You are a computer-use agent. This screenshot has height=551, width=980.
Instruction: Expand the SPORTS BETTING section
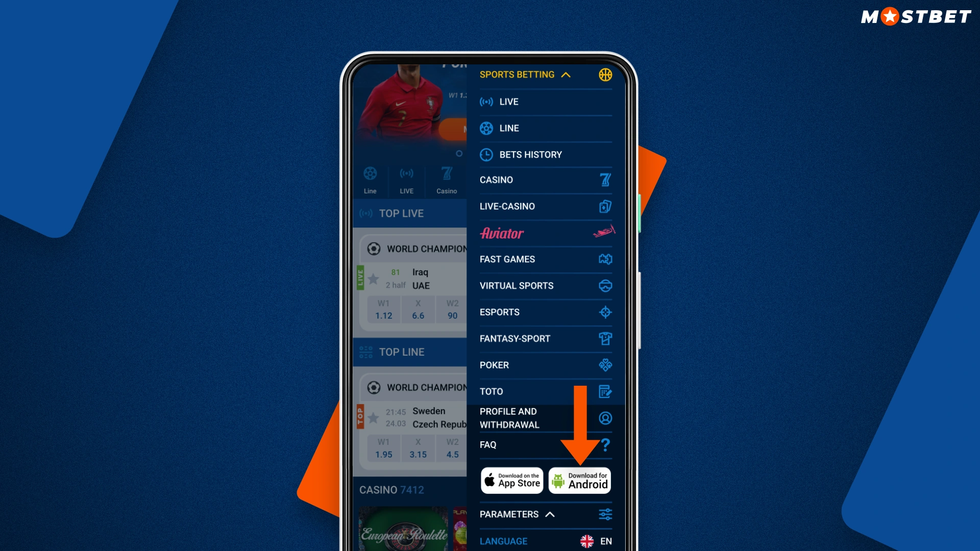click(x=526, y=74)
